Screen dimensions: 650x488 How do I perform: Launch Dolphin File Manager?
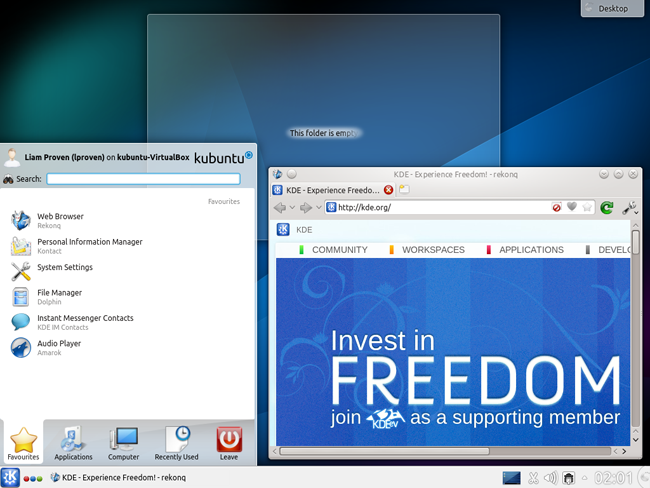129,296
